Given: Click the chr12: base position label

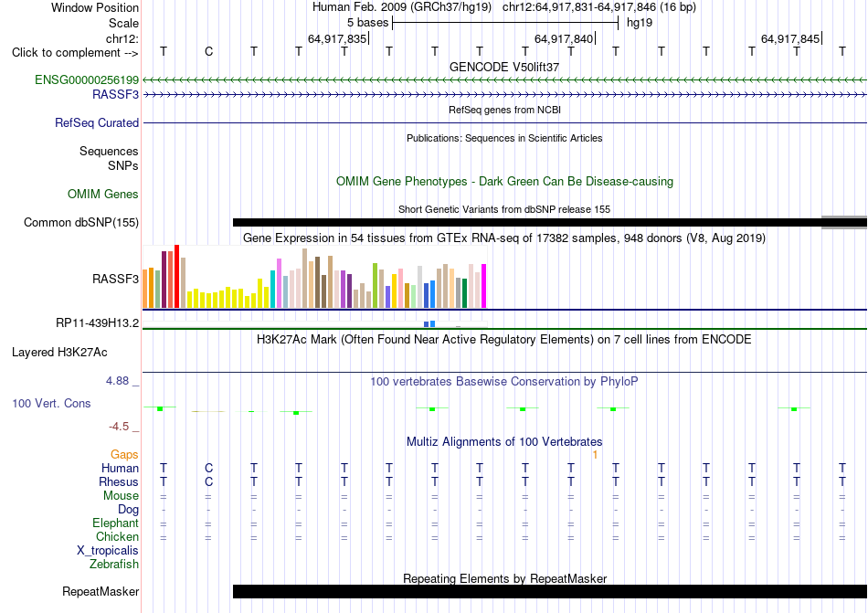Looking at the screenshot, I should point(122,38).
